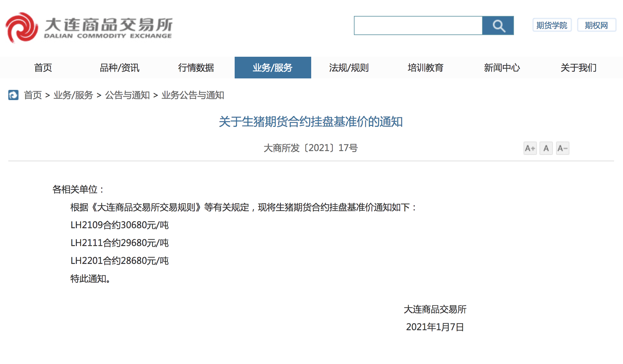623x364 pixels.
Task: Click the home breadcrumb icon
Action: 13,95
